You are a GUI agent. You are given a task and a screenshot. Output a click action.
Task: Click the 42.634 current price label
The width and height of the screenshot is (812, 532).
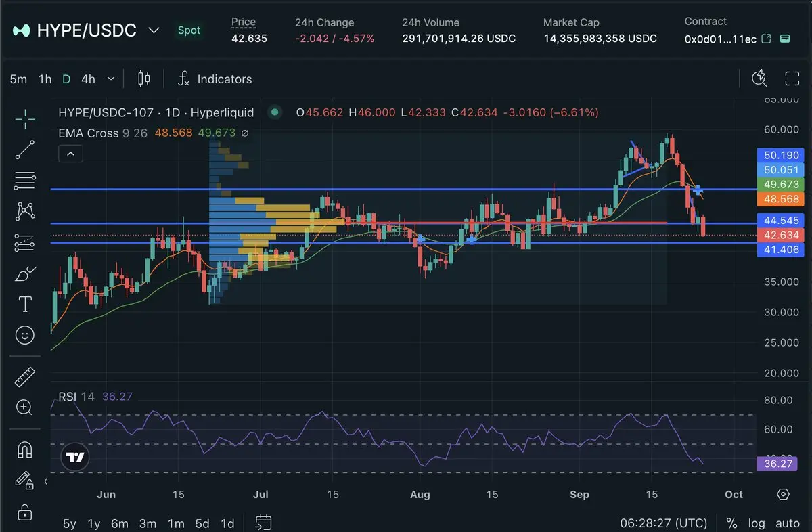click(x=781, y=235)
